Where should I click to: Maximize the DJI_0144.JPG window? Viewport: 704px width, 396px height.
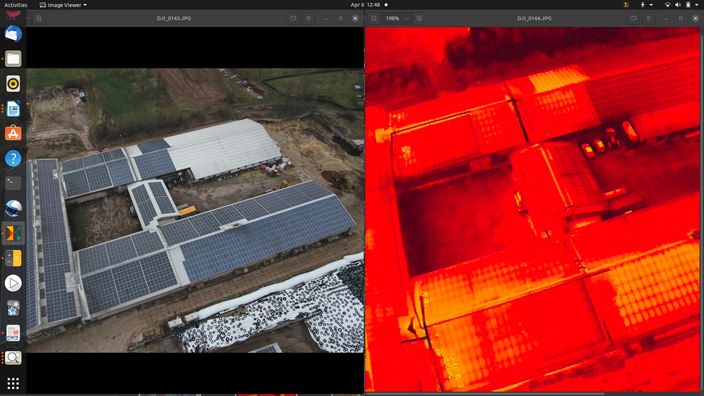[x=681, y=18]
